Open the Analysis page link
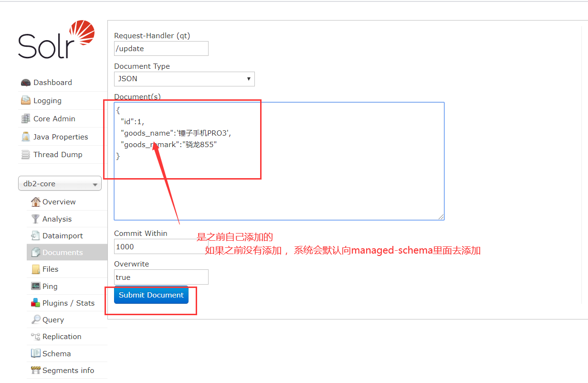Viewport: 588px width, 383px height. coord(57,219)
